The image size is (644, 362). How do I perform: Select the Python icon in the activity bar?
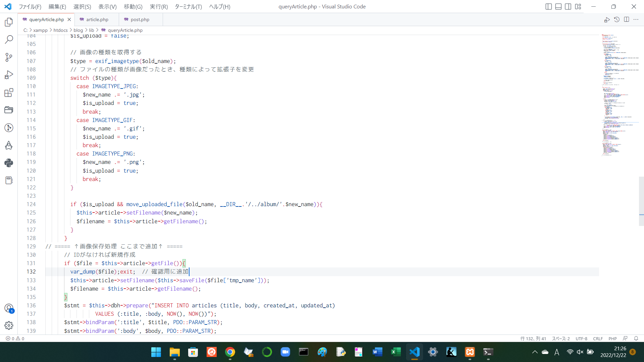click(9, 163)
